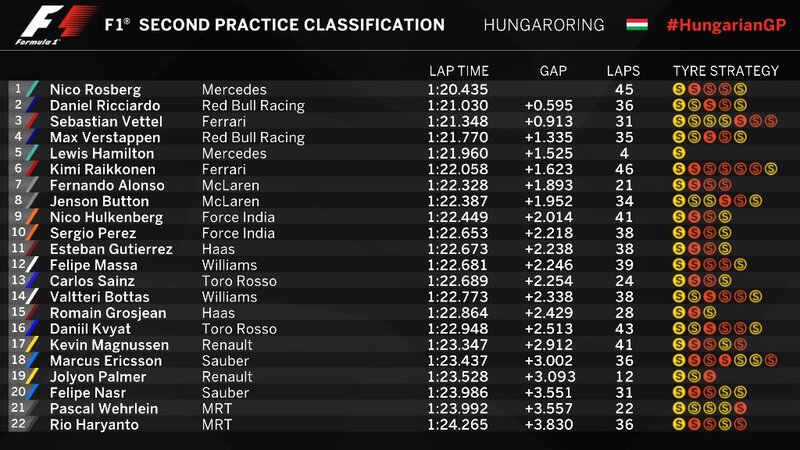The height and width of the screenshot is (450, 800).
Task: Click the team colour stripe beside position 1
Action: [x=33, y=89]
